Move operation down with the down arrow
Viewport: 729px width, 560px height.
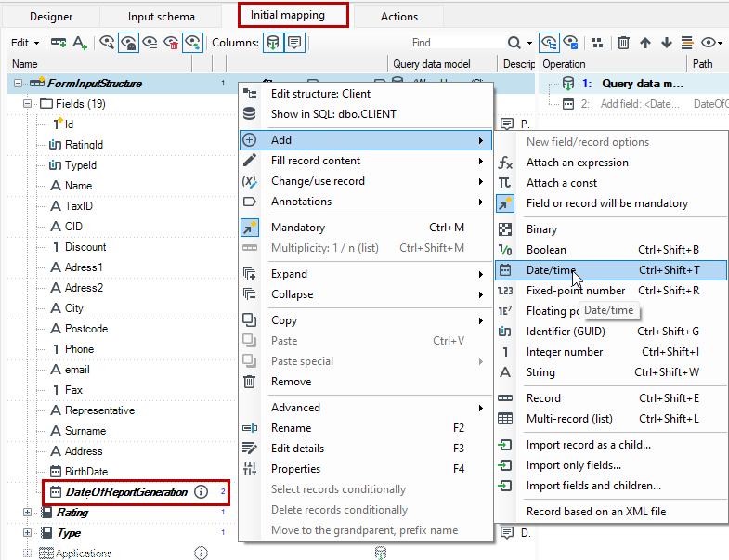pyautogui.click(x=667, y=43)
